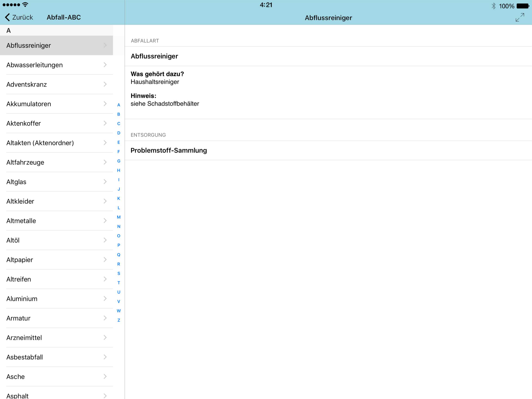
Task: Jump to index letter E
Action: pos(119,142)
